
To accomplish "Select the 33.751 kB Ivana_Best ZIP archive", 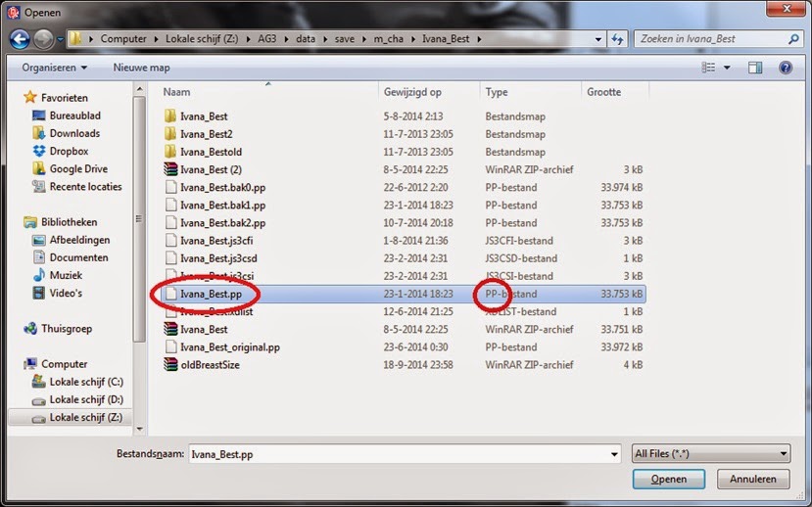I will click(204, 329).
